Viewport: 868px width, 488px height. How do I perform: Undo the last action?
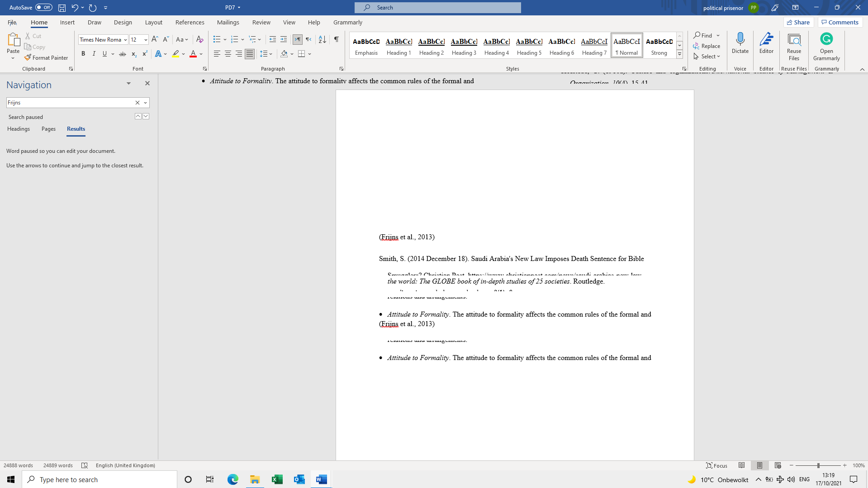click(75, 8)
